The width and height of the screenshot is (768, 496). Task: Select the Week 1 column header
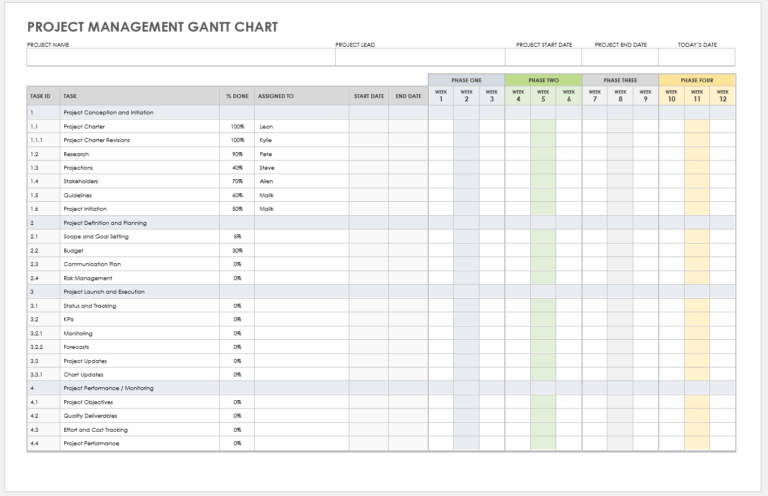(x=441, y=95)
